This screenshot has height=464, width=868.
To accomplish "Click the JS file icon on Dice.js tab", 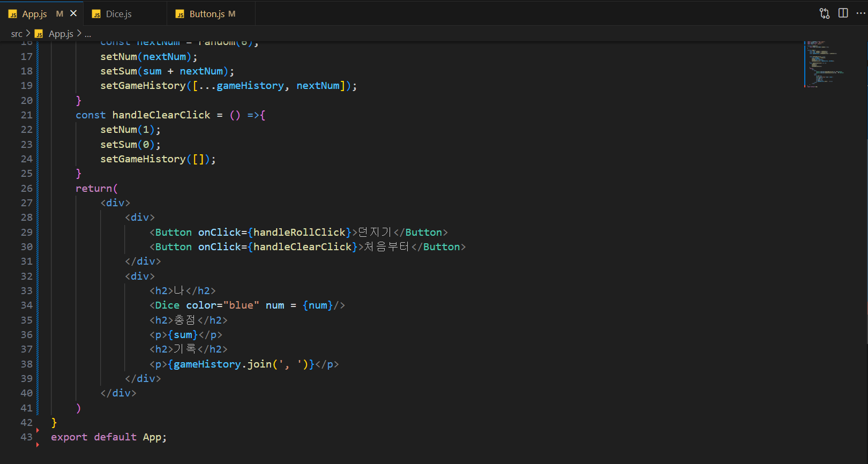I will (x=96, y=14).
